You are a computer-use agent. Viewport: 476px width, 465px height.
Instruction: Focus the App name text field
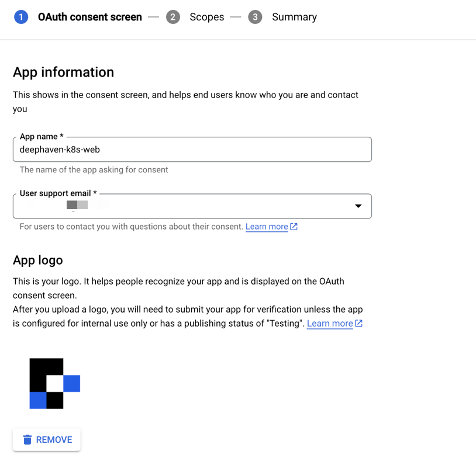(x=192, y=150)
